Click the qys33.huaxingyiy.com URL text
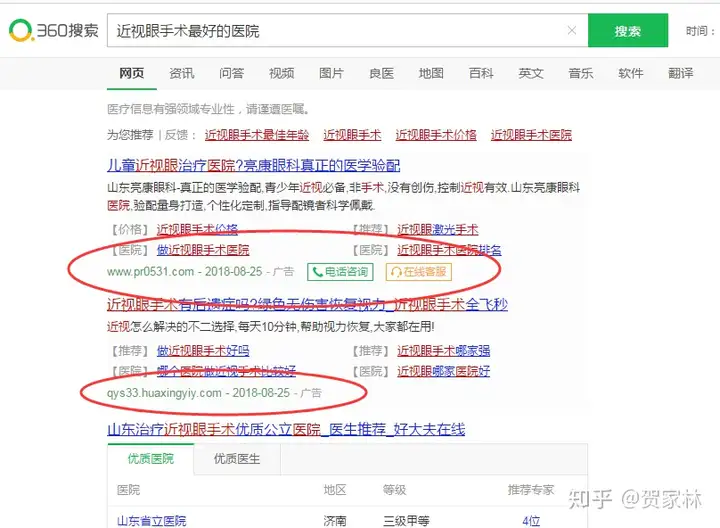This screenshot has height=528, width=720. [164, 393]
